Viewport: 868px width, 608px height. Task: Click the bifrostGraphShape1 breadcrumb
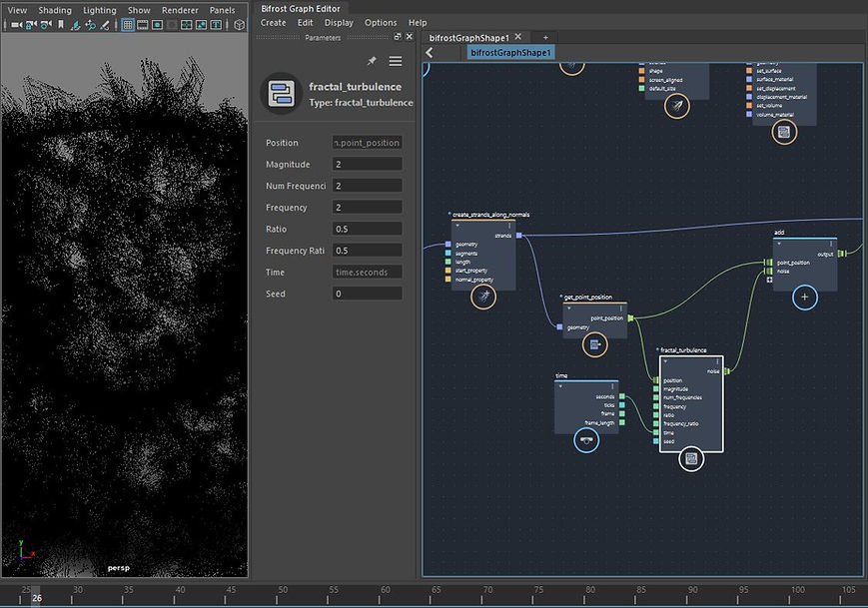[x=510, y=53]
